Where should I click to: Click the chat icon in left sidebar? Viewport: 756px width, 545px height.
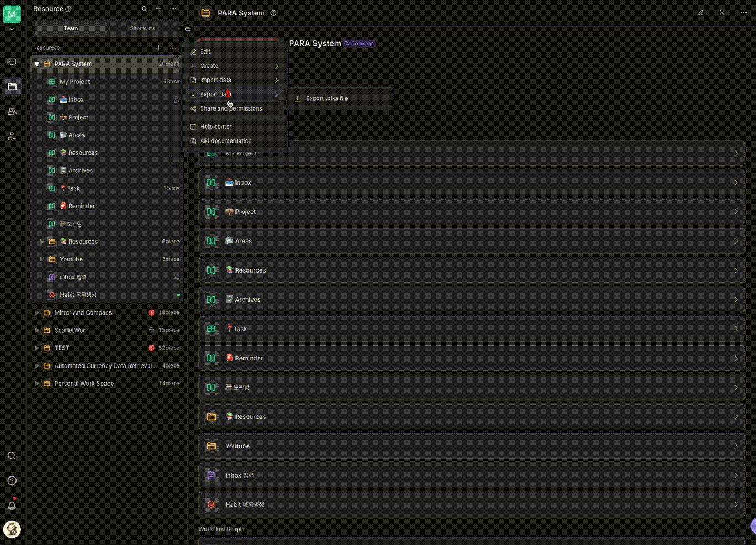(12, 62)
